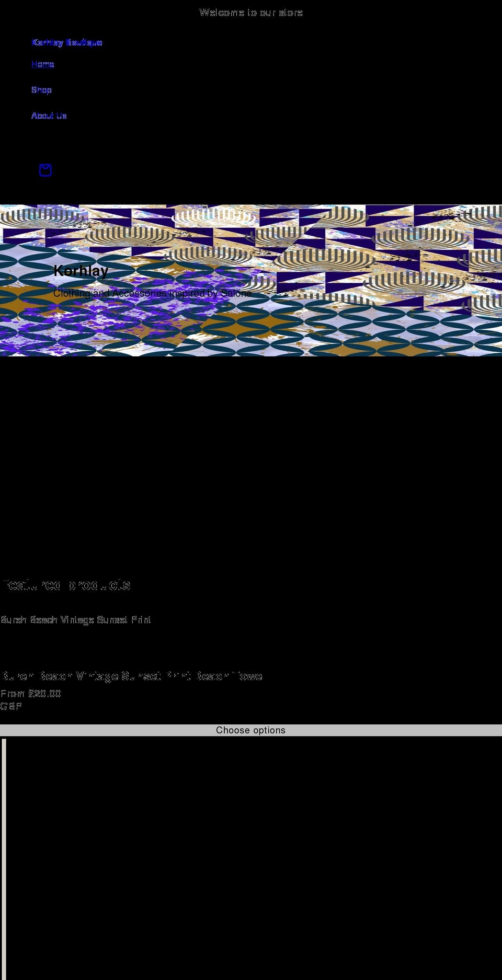
Task: Click the Korhlay Boutique store name
Action: point(67,42)
